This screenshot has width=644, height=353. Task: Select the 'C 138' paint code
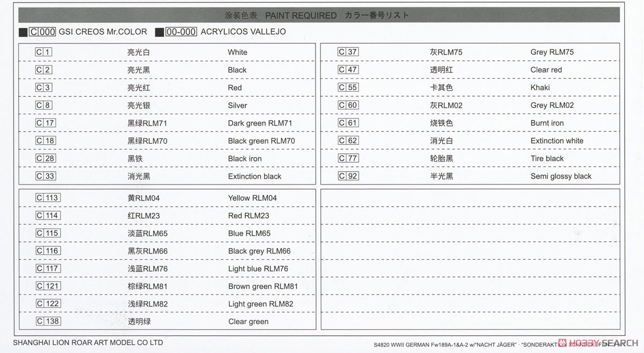[48, 322]
